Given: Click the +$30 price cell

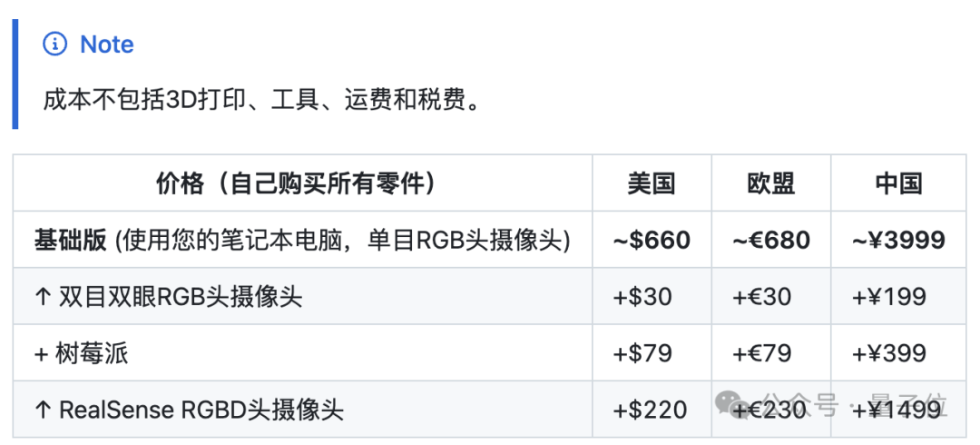Looking at the screenshot, I should tap(642, 296).
